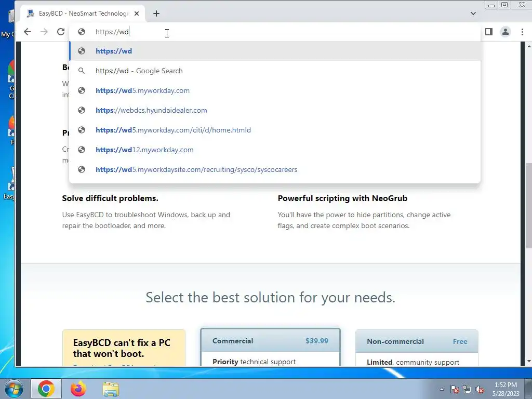Open the profile avatar icon
The height and width of the screenshot is (399, 532).
click(505, 32)
